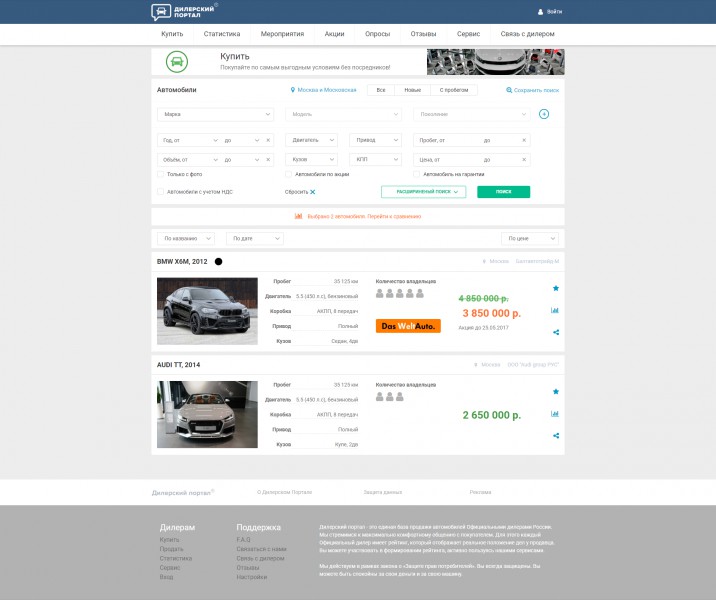Open the По дате sort dropdown
716x600 pixels.
(x=255, y=238)
